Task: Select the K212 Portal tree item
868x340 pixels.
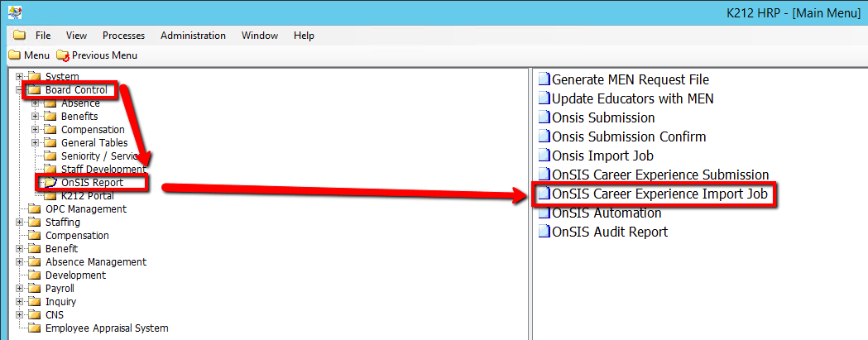Action: [x=87, y=196]
